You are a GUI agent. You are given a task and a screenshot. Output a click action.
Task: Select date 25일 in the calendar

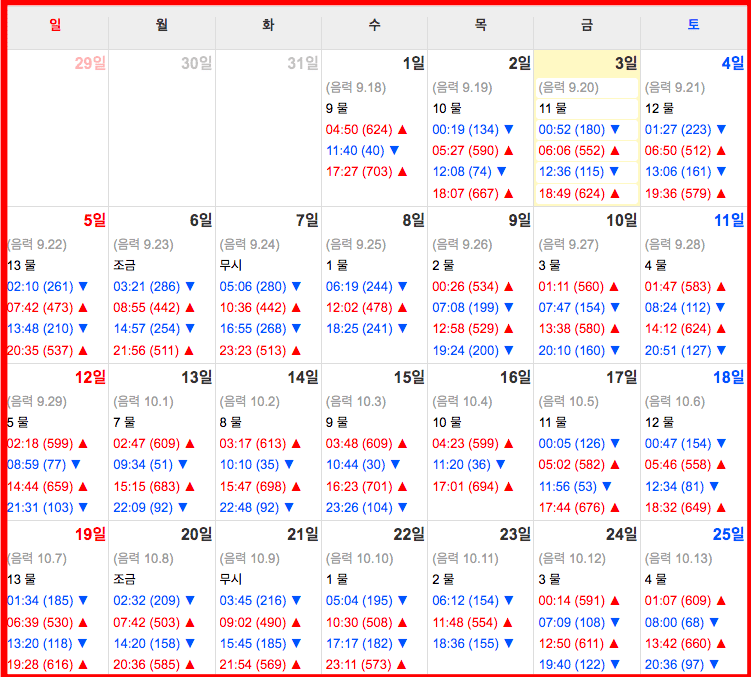tap(728, 534)
